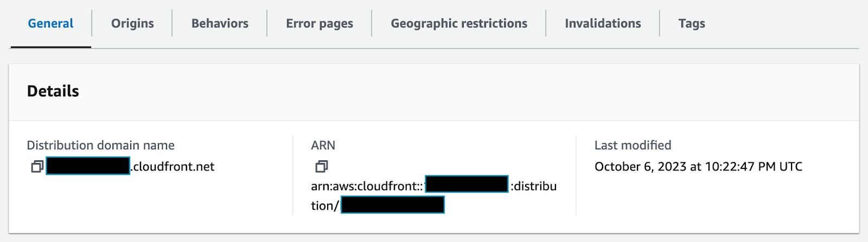The image size is (868, 242).
Task: Click the October 6, 2023 timestamp
Action: coord(698,166)
